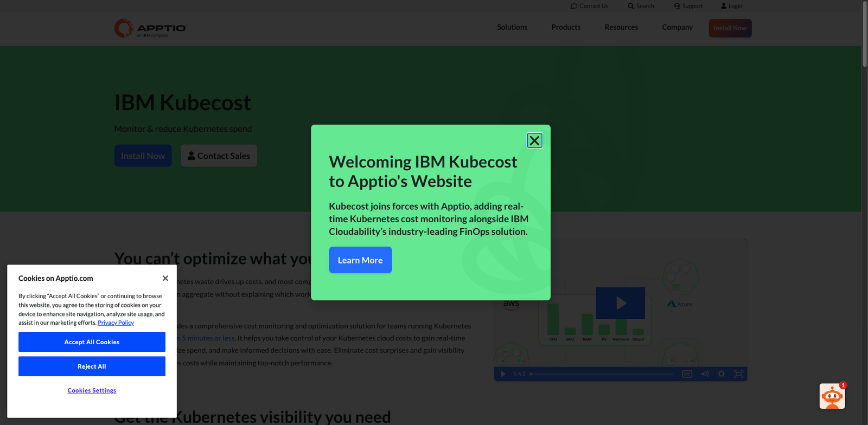Click the '5 minutes or less' link
Viewport: 868px width, 425px height.
[208, 338]
